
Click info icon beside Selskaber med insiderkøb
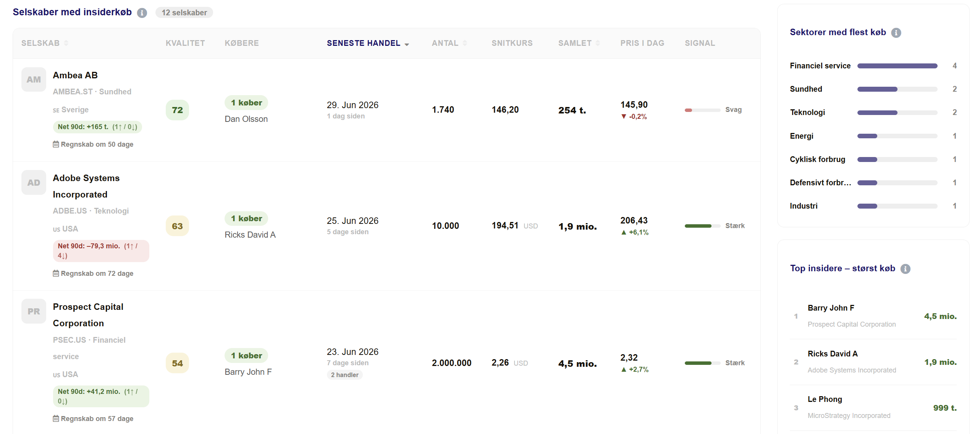142,13
